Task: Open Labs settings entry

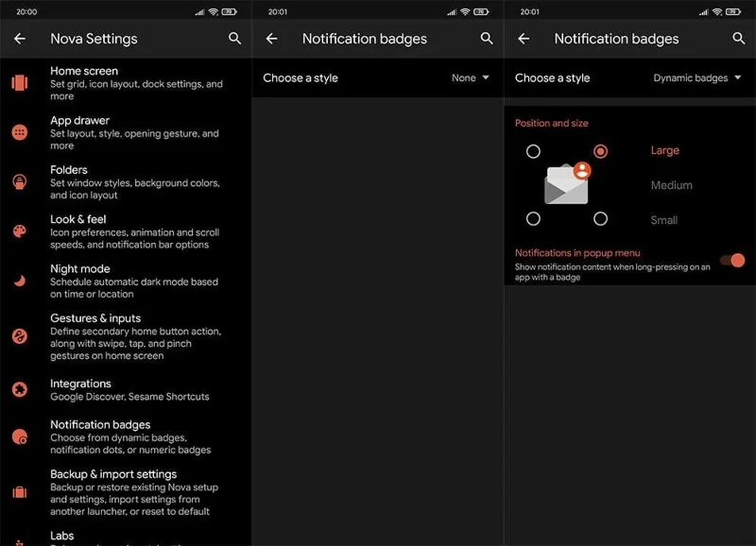Action: coord(126,537)
